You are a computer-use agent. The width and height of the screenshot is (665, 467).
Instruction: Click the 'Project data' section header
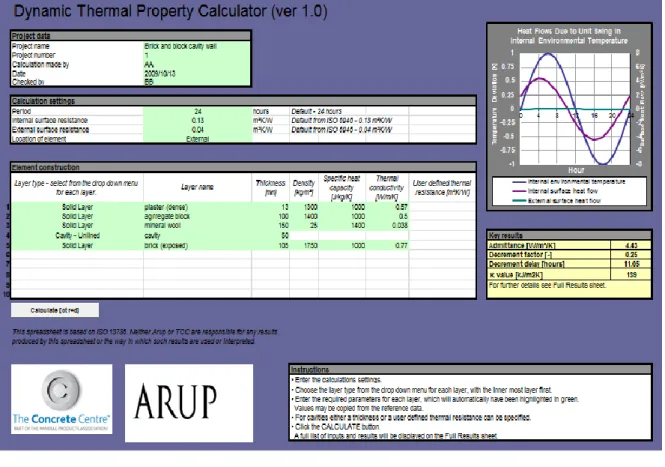pos(131,36)
